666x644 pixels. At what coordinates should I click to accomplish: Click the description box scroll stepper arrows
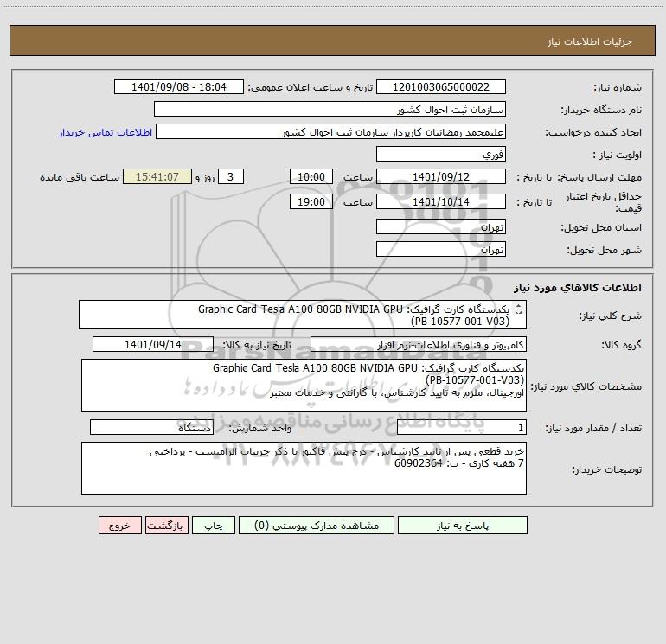coord(518,309)
